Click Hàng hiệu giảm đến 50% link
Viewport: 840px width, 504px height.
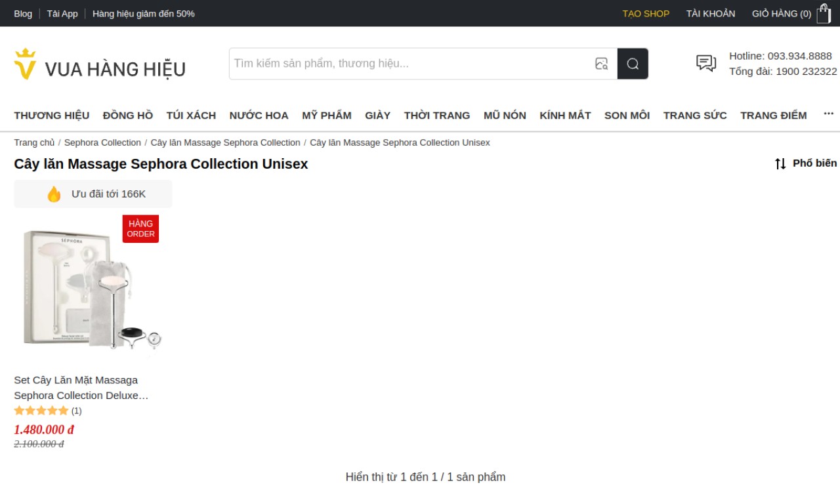[144, 14]
